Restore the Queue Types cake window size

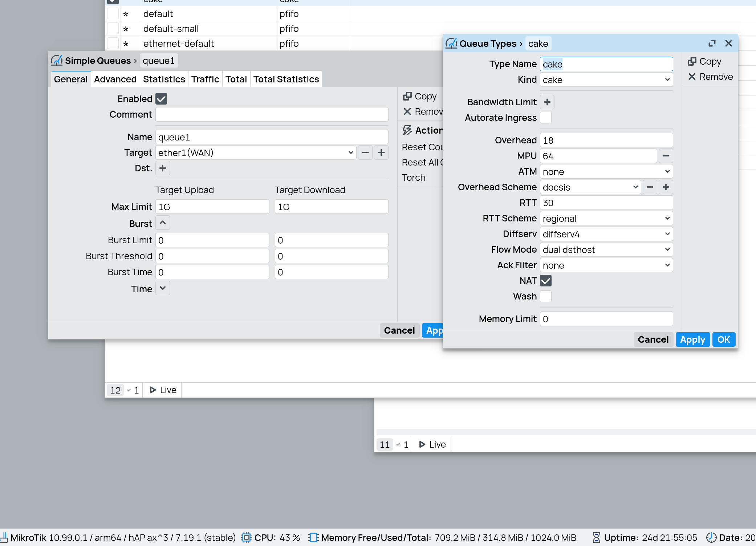pos(712,44)
